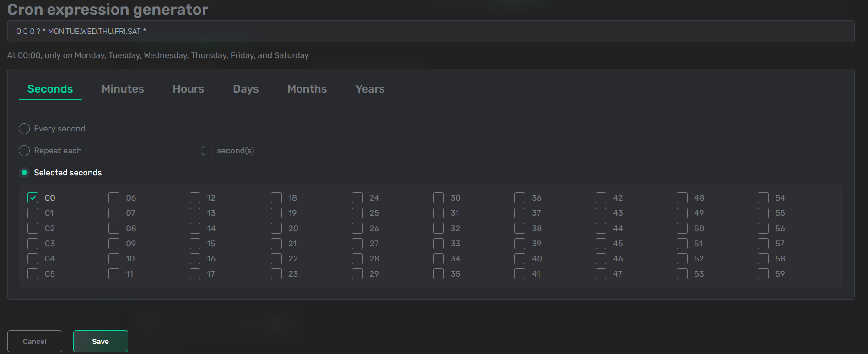Select the Every second radio option
Image resolution: width=868 pixels, height=354 pixels.
pyautogui.click(x=24, y=129)
